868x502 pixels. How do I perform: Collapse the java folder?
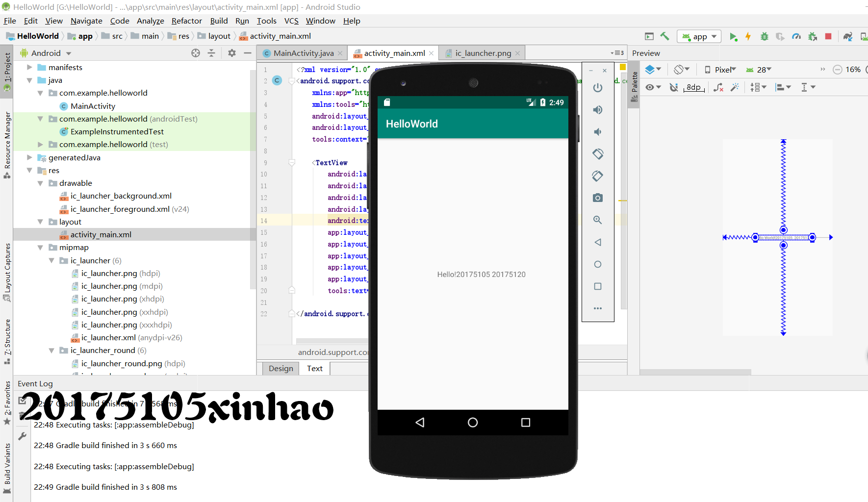pos(29,80)
